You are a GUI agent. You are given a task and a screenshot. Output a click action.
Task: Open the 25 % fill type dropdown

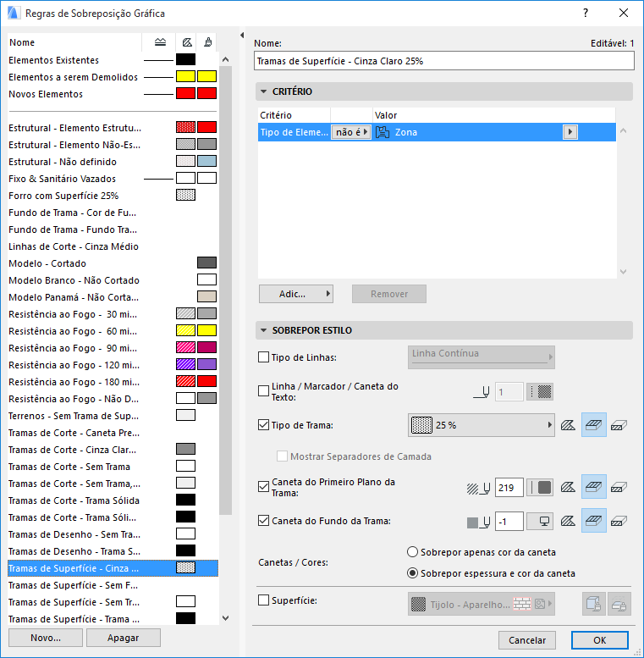pos(482,425)
